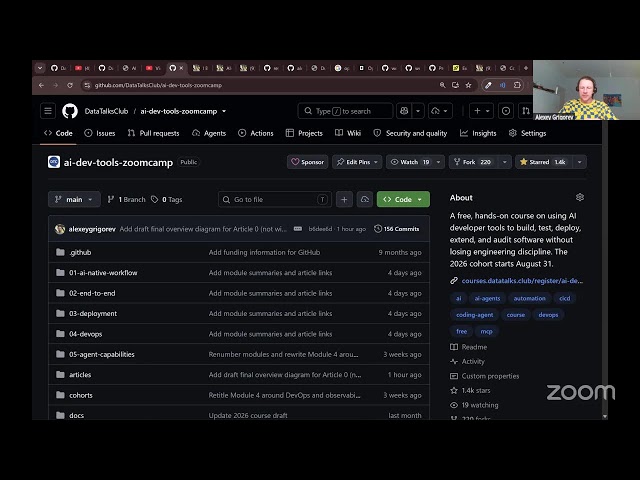Click the Sponsor heart button
The image size is (640, 480).
(307, 162)
